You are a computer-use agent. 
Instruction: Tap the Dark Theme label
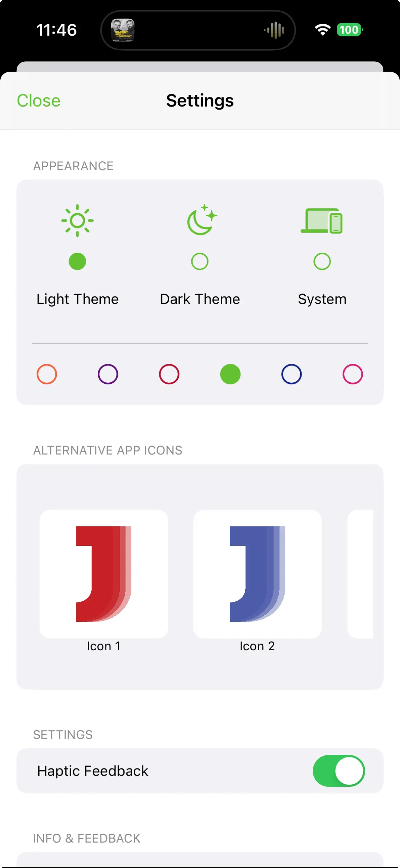point(200,299)
